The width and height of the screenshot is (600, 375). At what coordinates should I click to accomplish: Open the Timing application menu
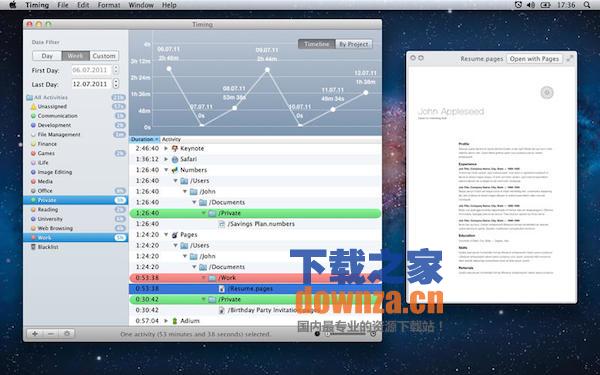pos(37,5)
